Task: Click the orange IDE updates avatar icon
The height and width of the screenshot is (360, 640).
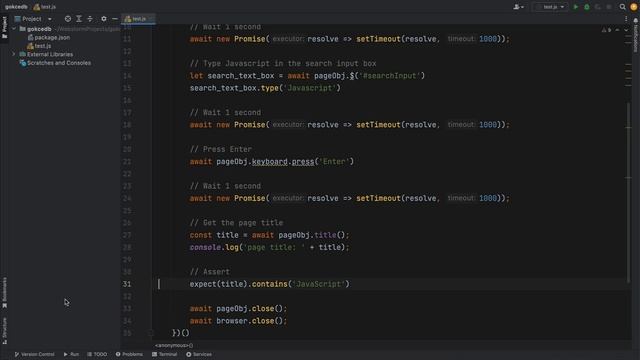Action: click(x=633, y=7)
